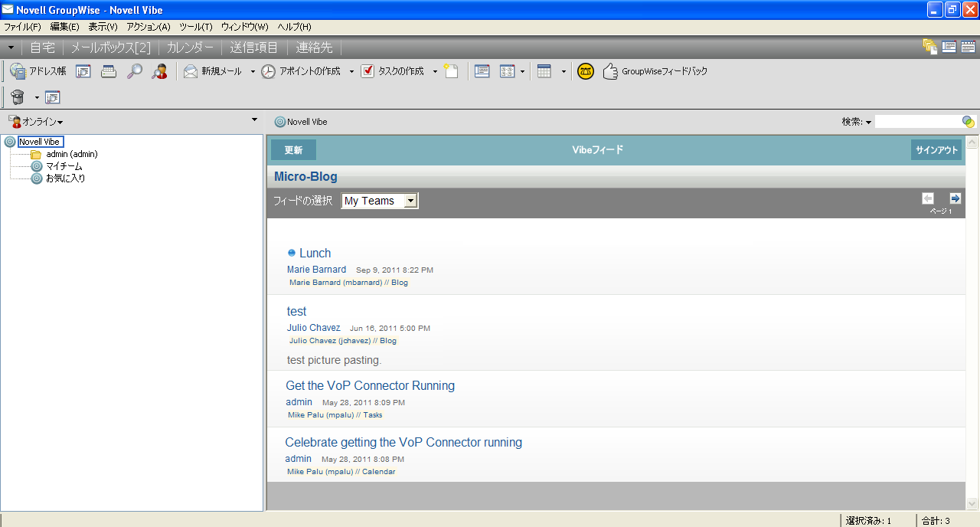Image resolution: width=980 pixels, height=527 pixels.
Task: Select the magnifying glass search icon
Action: (x=135, y=70)
